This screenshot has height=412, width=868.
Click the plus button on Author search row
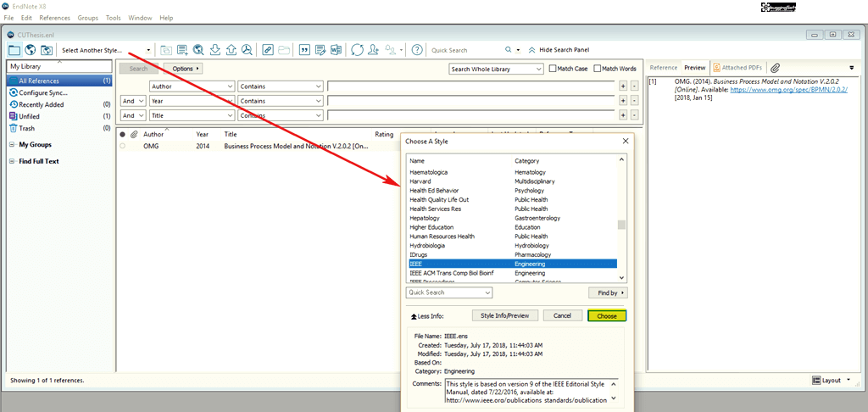[623, 86]
